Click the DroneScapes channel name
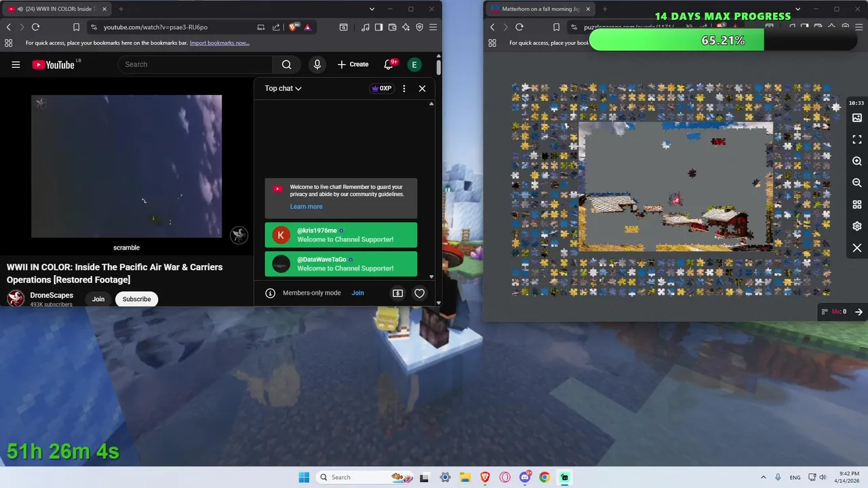This screenshot has height=488, width=868. tap(52, 296)
